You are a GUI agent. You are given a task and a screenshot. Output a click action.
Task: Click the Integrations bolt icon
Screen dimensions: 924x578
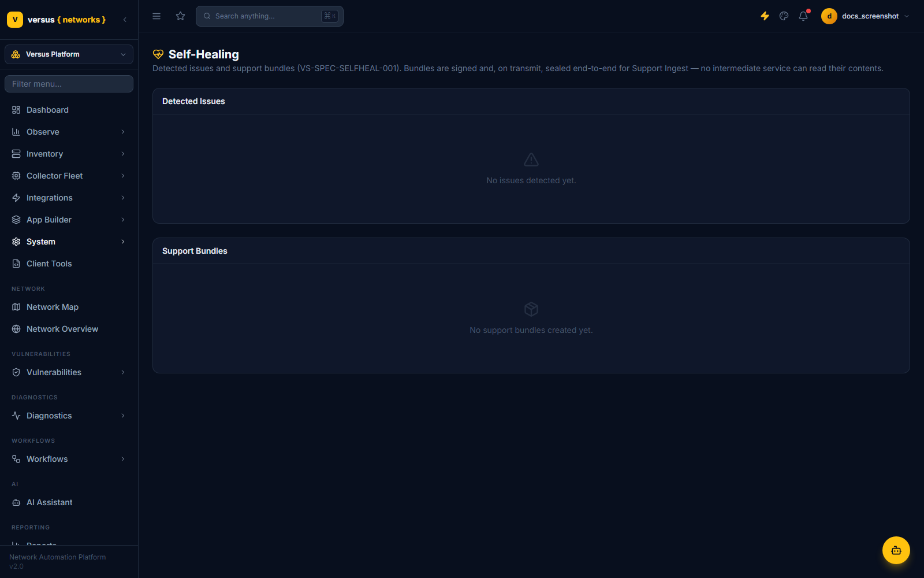[x=16, y=198]
